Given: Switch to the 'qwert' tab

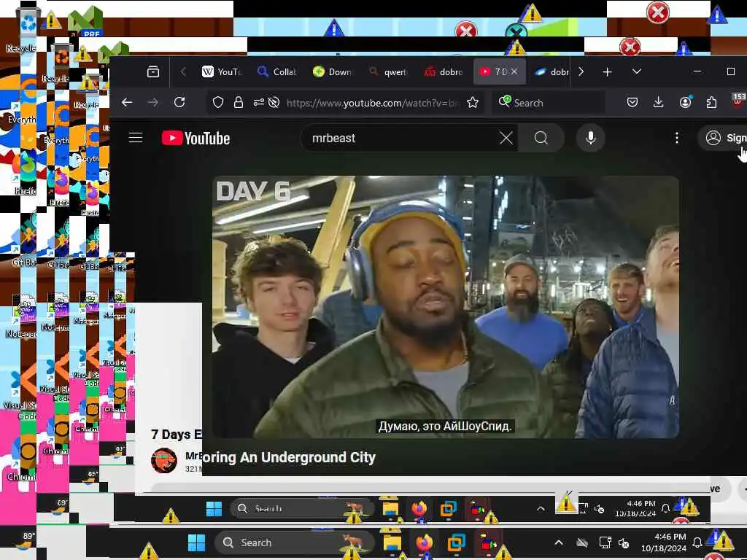Looking at the screenshot, I should click(x=388, y=72).
